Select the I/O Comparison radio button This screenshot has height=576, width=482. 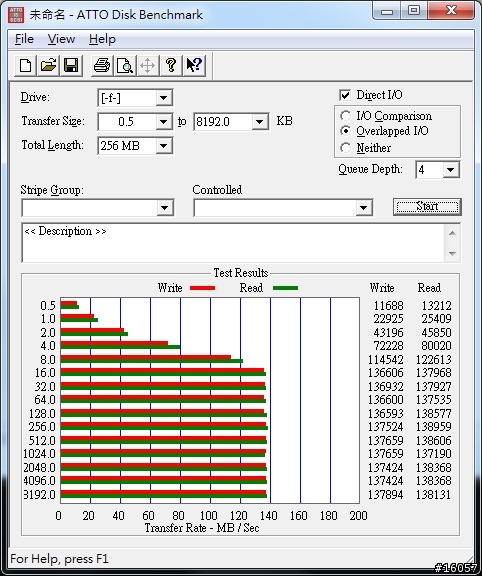click(345, 116)
